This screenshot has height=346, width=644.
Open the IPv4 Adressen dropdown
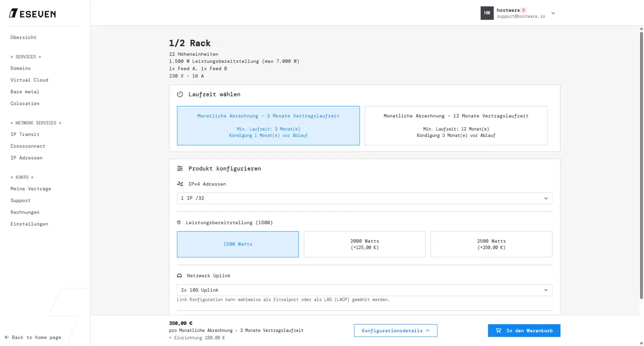365,198
